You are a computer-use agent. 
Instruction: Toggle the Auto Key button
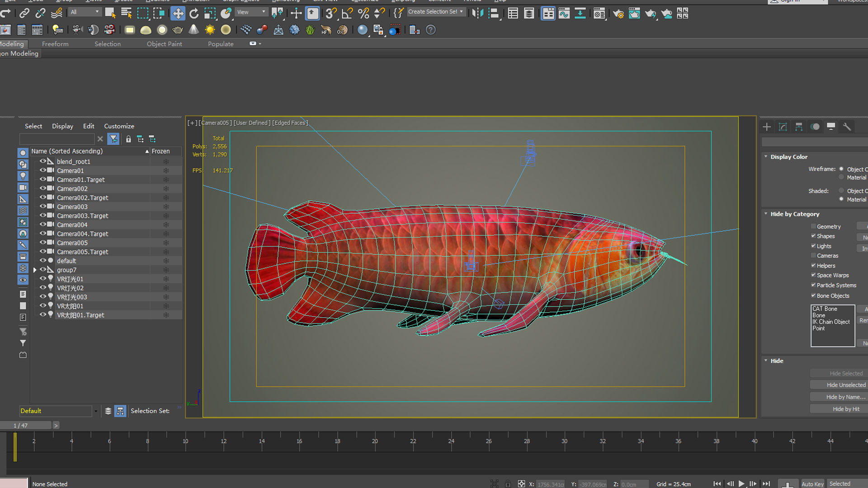pos(812,484)
